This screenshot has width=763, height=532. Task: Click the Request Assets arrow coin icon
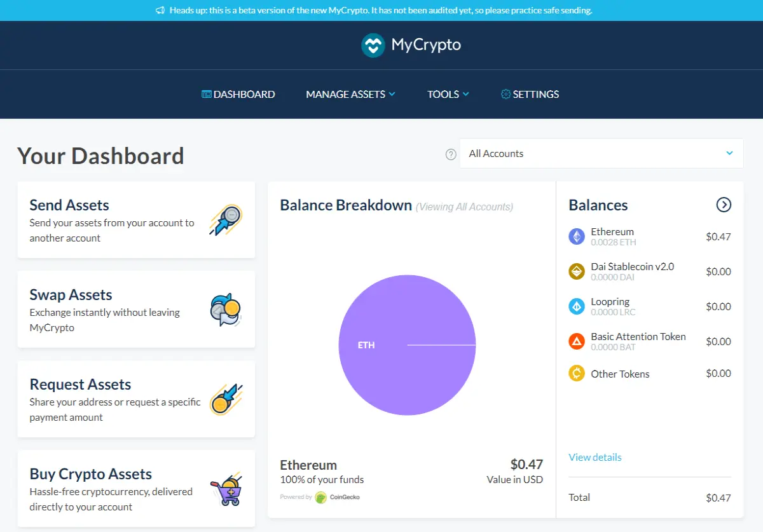pyautogui.click(x=226, y=399)
